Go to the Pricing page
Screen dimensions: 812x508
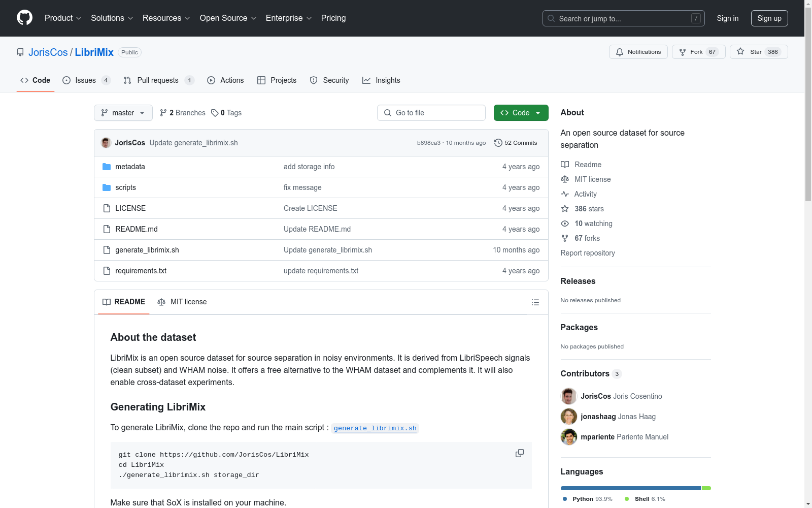coord(333,18)
